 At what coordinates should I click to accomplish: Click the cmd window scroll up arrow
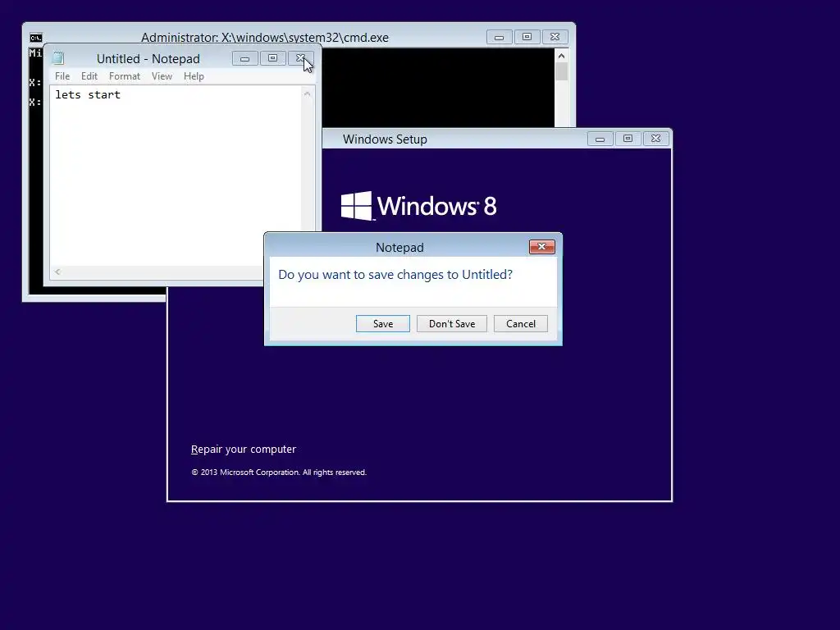coord(561,56)
